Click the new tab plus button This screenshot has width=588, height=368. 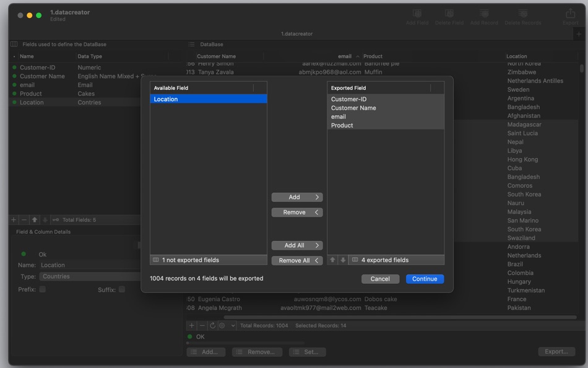(x=578, y=34)
